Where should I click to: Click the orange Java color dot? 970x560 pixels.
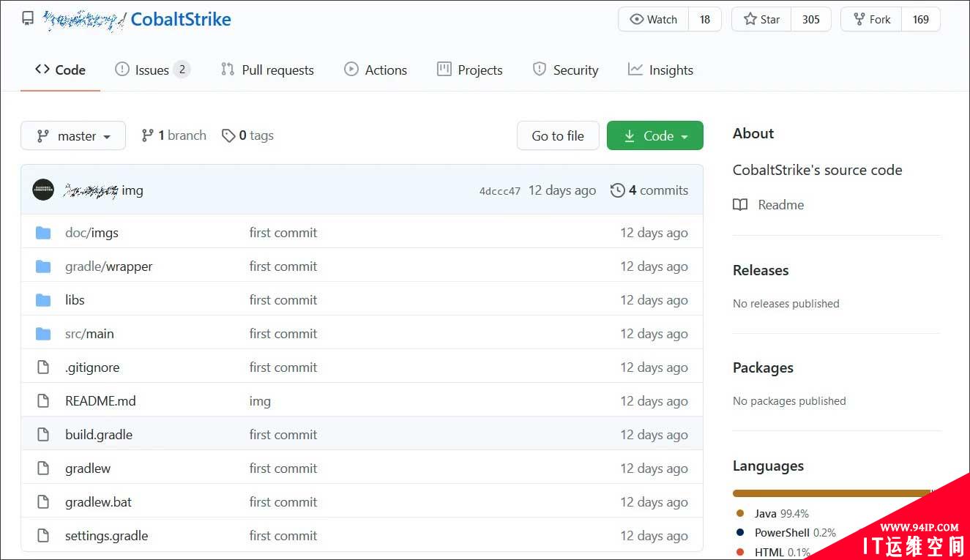click(x=740, y=514)
